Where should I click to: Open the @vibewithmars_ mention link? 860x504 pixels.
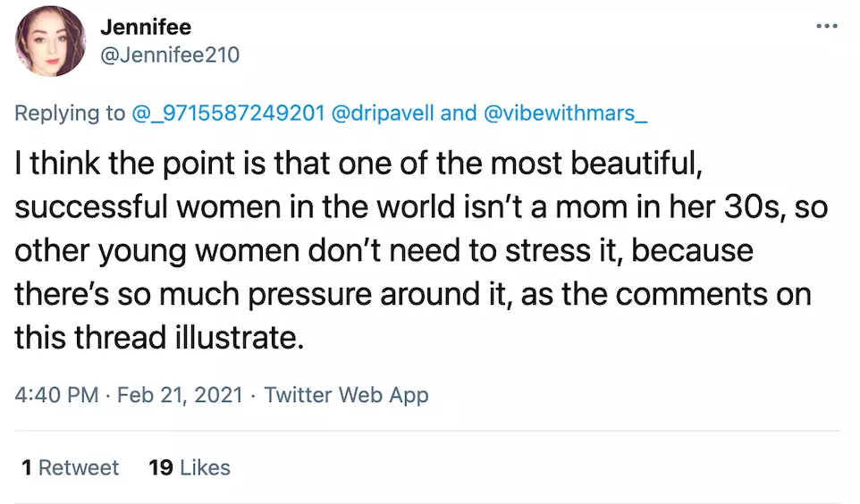(x=564, y=113)
